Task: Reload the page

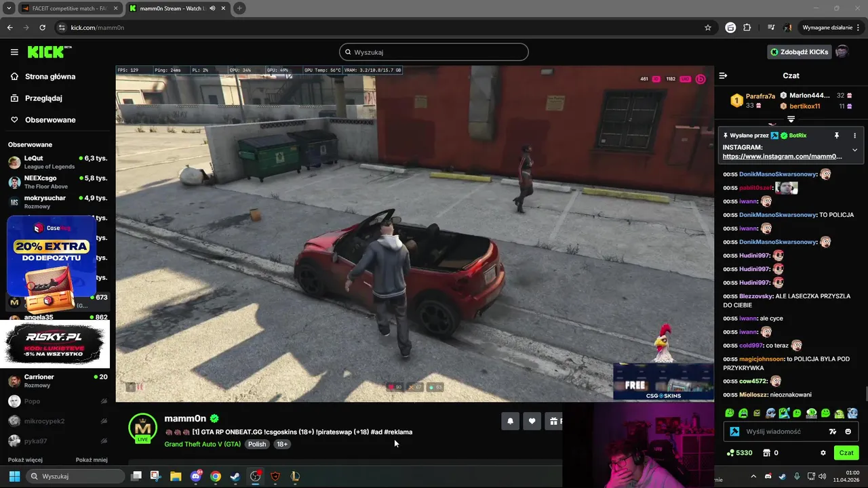Action: click(43, 28)
